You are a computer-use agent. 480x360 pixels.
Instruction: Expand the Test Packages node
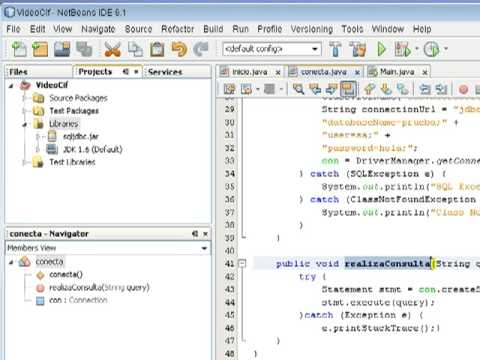pos(24,111)
